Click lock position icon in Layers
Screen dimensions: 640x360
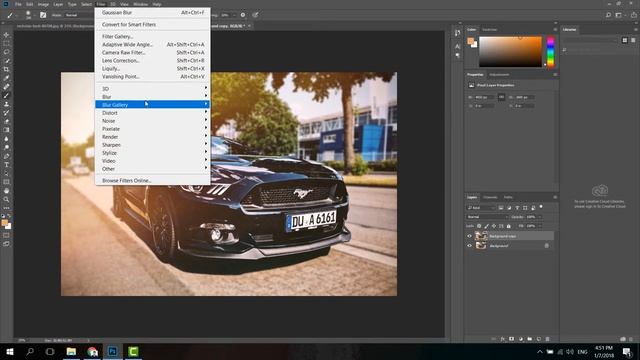tap(494, 226)
